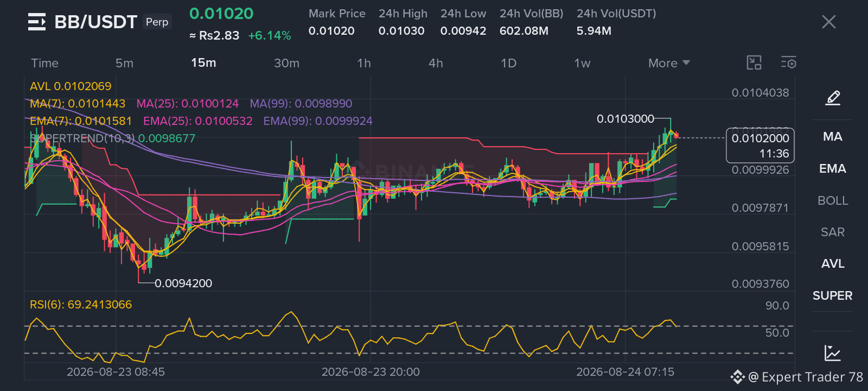Click the 2026-08-23 20:00 time label
This screenshot has width=868, height=391.
click(371, 372)
